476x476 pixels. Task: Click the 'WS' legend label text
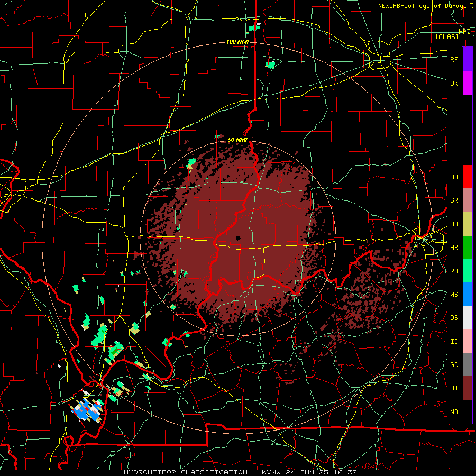click(454, 295)
